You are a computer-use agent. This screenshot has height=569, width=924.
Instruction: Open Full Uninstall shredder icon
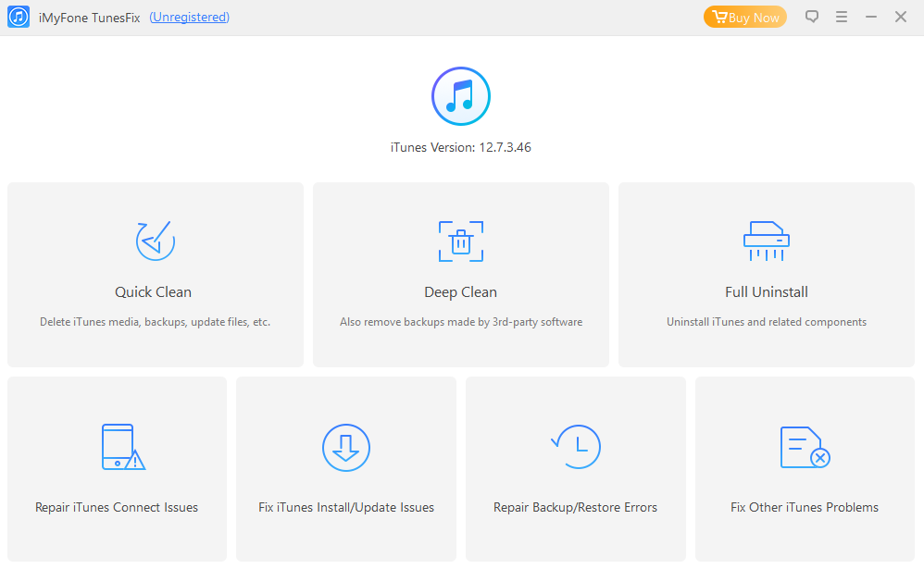[x=766, y=241]
